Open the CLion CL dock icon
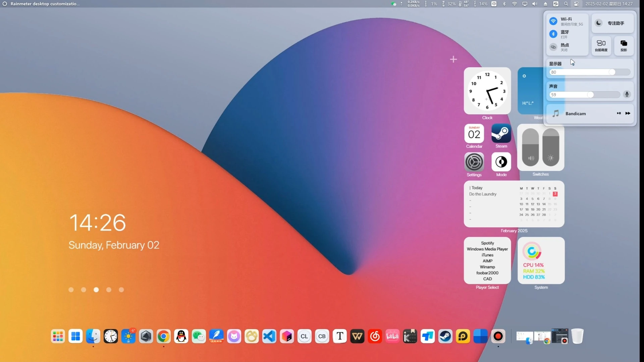Viewport: 644px width, 362px height. pyautogui.click(x=304, y=336)
